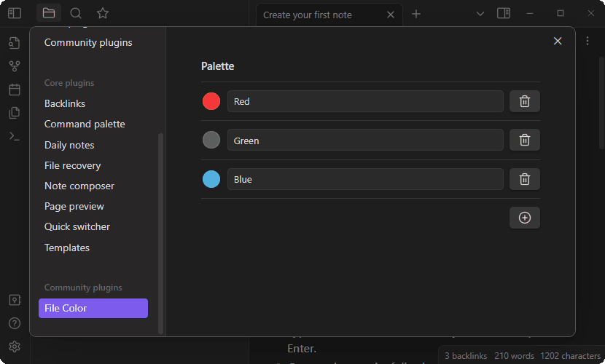Toggle the right sidebar icon
Image resolution: width=605 pixels, height=364 pixels.
[504, 14]
